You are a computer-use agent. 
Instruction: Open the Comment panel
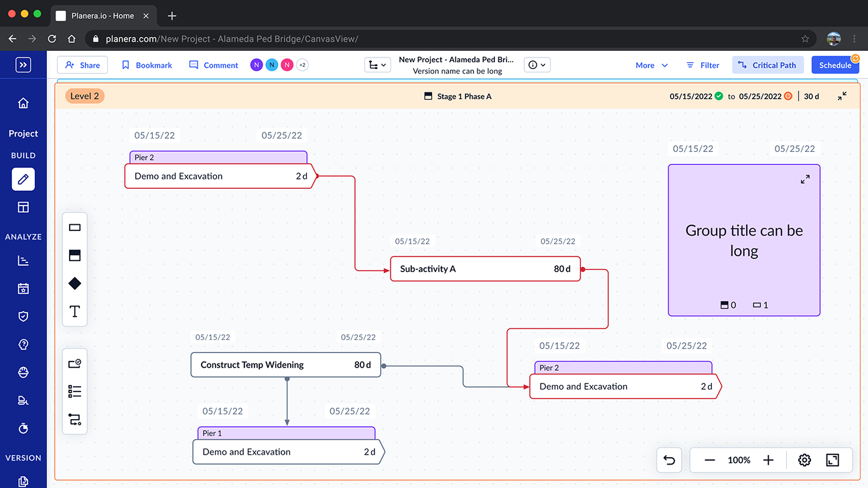coord(214,65)
